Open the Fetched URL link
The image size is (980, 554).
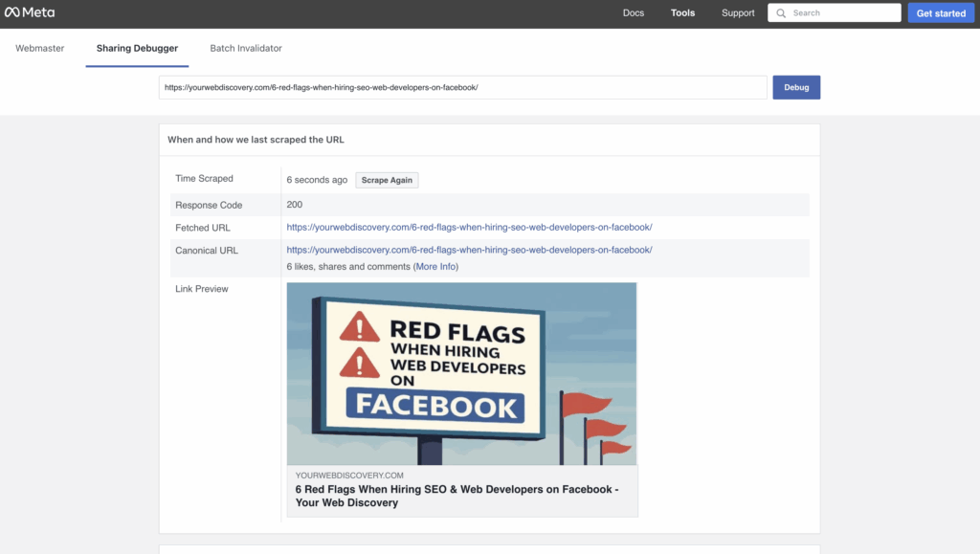point(469,228)
